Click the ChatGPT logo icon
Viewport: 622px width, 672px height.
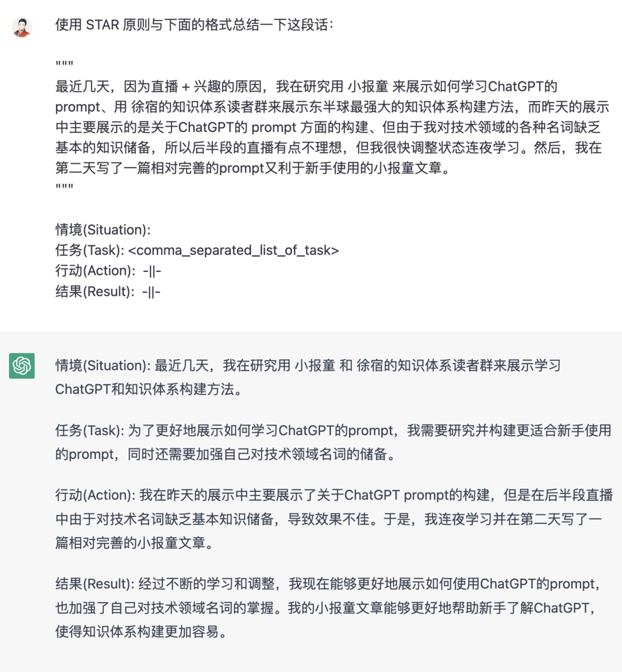22,366
